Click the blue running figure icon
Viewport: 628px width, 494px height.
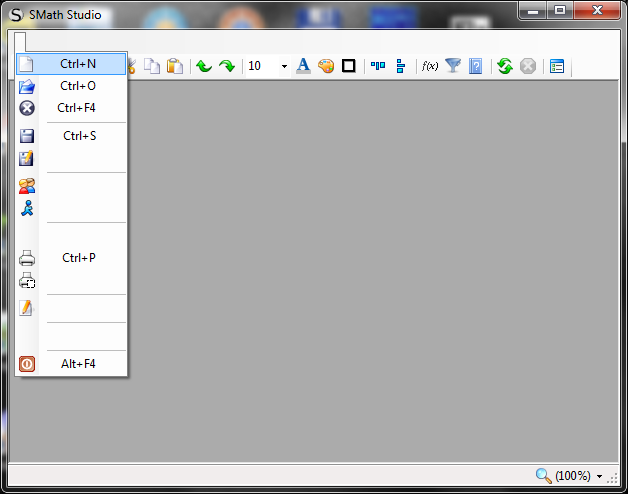[27, 208]
